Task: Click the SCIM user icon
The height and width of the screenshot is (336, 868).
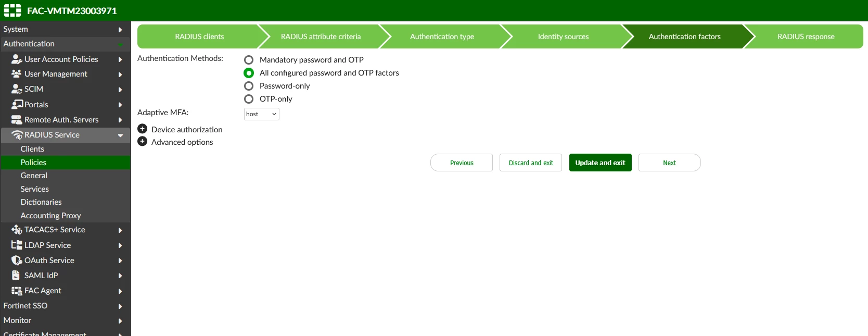Action: coord(17,89)
